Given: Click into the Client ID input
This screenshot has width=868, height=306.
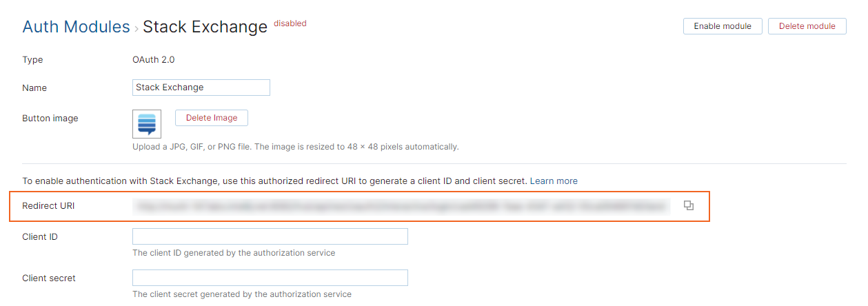Looking at the screenshot, I should click(x=270, y=236).
